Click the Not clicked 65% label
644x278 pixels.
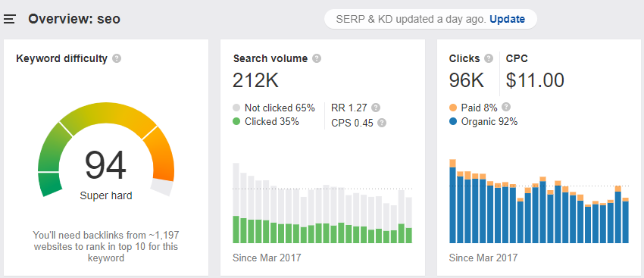[x=280, y=108]
